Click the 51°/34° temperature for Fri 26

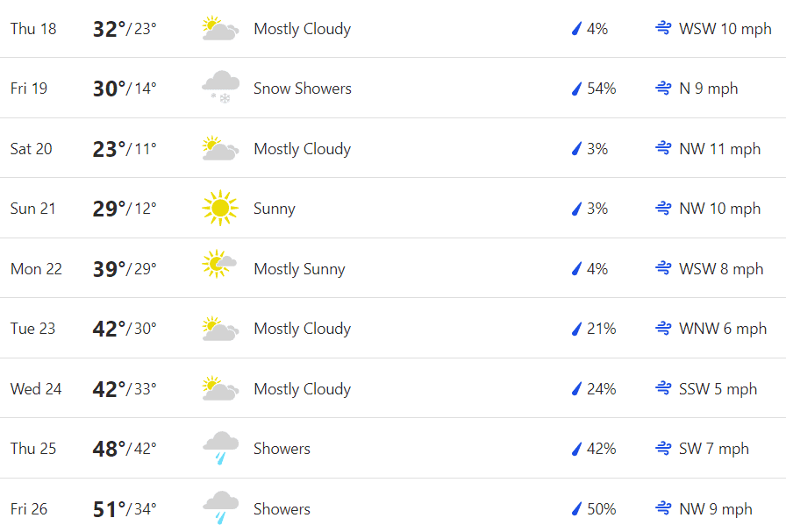(x=125, y=509)
